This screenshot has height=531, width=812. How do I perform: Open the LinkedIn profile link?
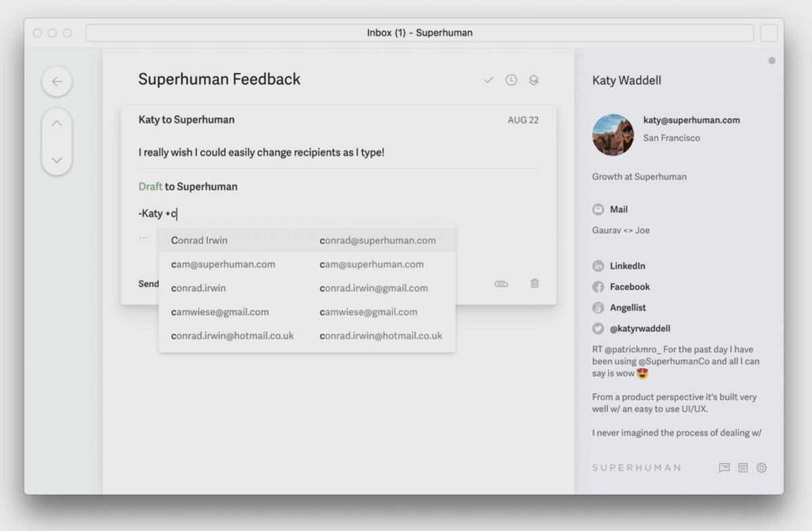627,266
